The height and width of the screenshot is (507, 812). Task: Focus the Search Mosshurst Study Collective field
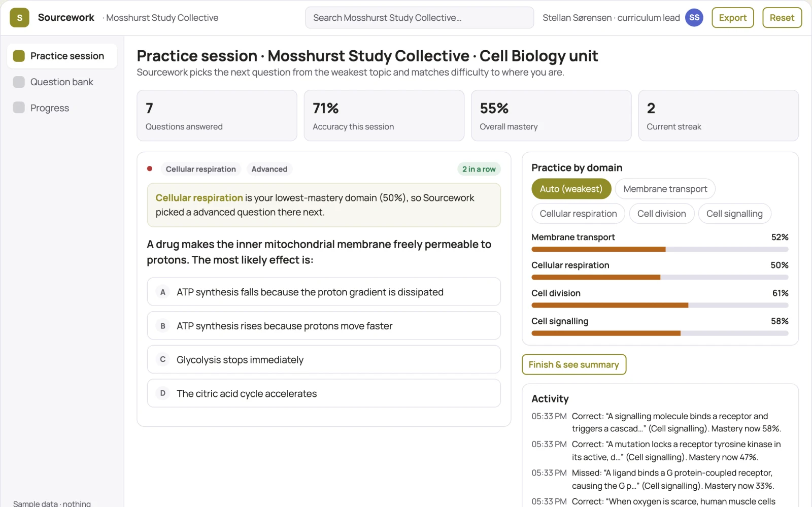(419, 18)
